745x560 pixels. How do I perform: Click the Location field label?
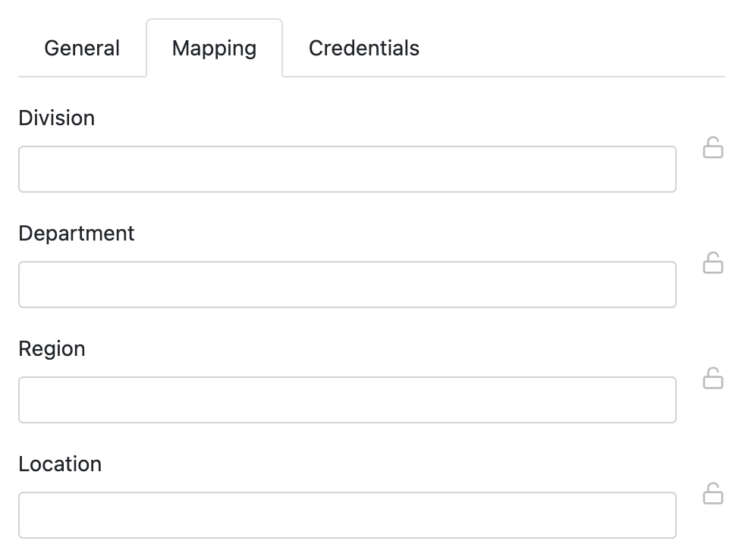tap(60, 464)
